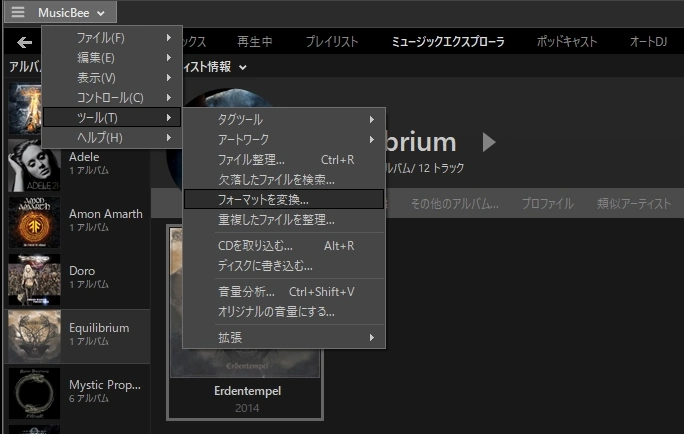This screenshot has width=684, height=434.
Task: Open the 編集(E) menu
Action: [x=112, y=58]
